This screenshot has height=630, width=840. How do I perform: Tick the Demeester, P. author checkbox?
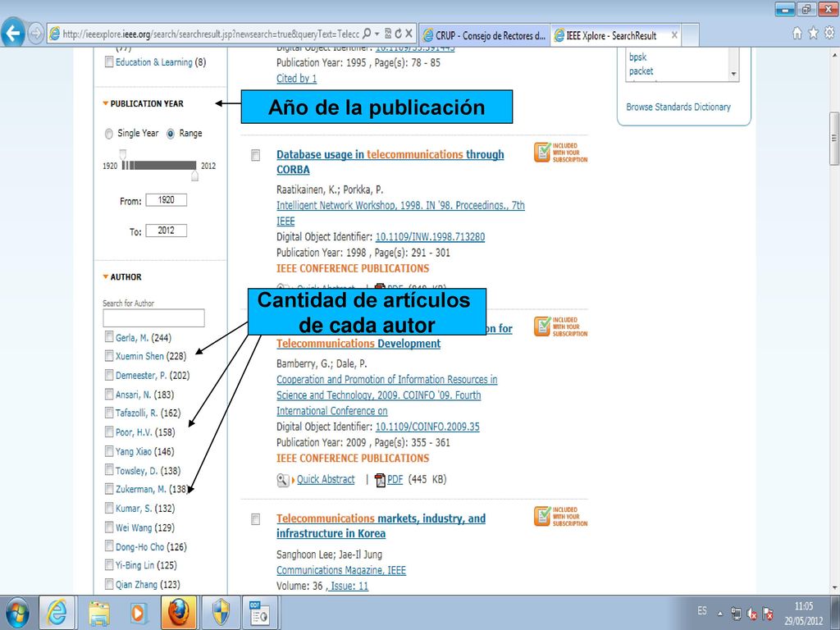(x=109, y=375)
